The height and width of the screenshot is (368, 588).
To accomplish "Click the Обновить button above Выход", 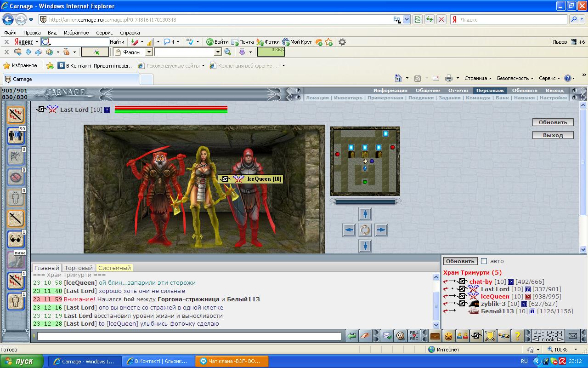I will (553, 122).
